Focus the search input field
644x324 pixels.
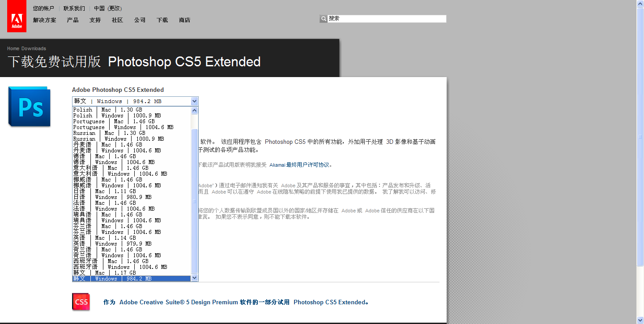click(387, 19)
